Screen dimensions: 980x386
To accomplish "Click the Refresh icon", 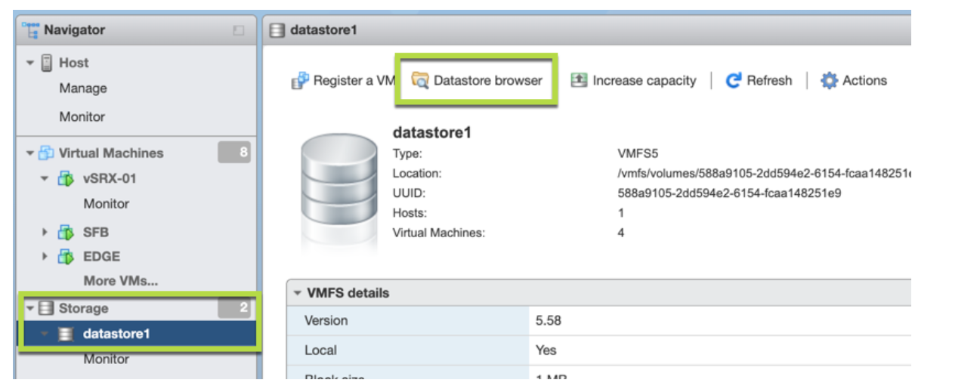I will pyautogui.click(x=734, y=81).
